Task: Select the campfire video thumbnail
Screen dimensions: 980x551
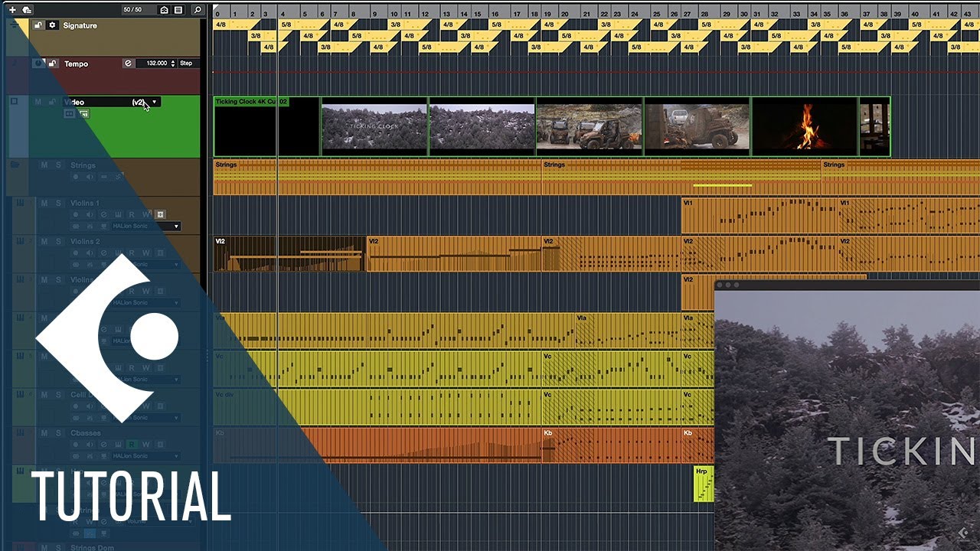Action: click(805, 127)
